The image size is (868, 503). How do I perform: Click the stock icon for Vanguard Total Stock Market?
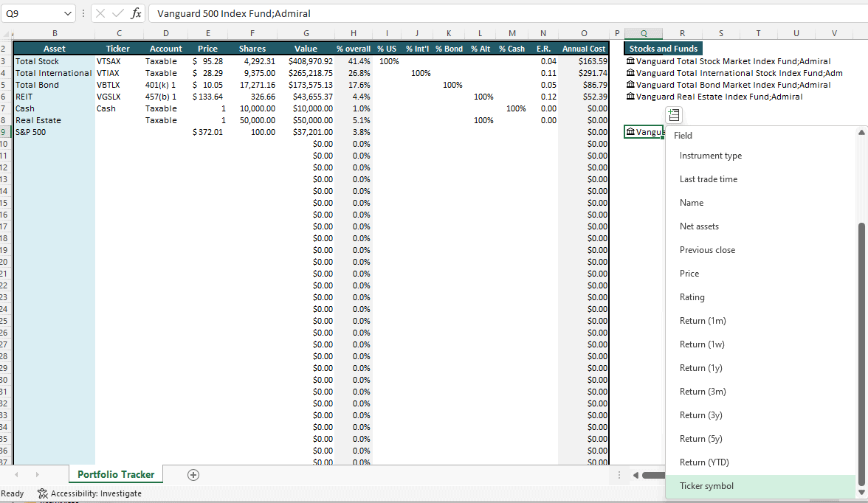(x=630, y=61)
